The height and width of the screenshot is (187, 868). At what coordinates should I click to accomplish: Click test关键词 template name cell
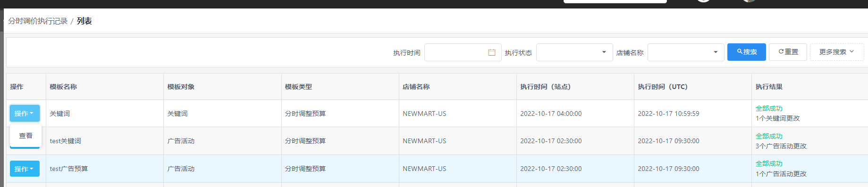[x=65, y=141]
